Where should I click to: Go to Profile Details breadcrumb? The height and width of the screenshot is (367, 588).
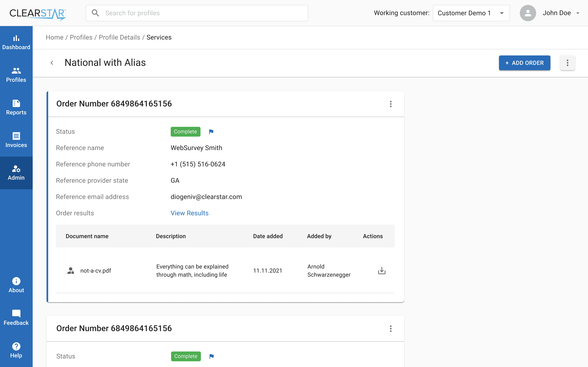coord(119,37)
